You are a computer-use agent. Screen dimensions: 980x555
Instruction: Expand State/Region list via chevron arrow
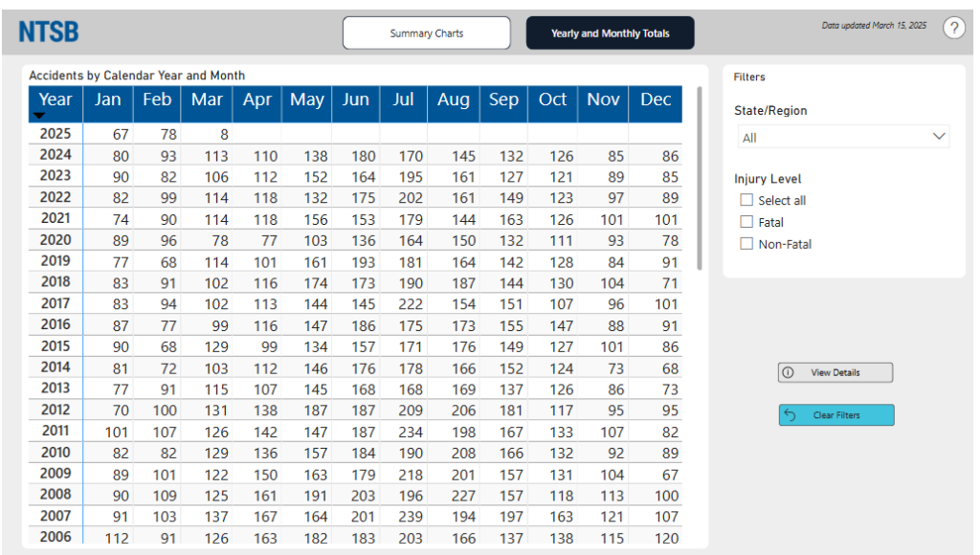[938, 138]
